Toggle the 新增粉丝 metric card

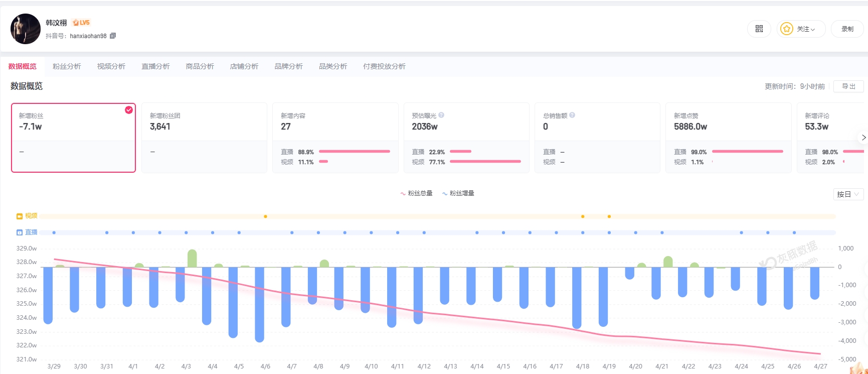73,138
